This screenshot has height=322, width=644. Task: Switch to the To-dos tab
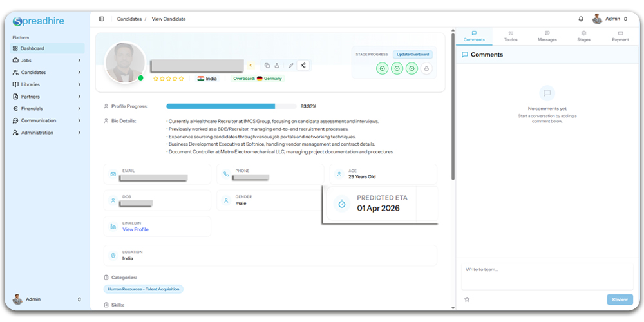pos(511,36)
